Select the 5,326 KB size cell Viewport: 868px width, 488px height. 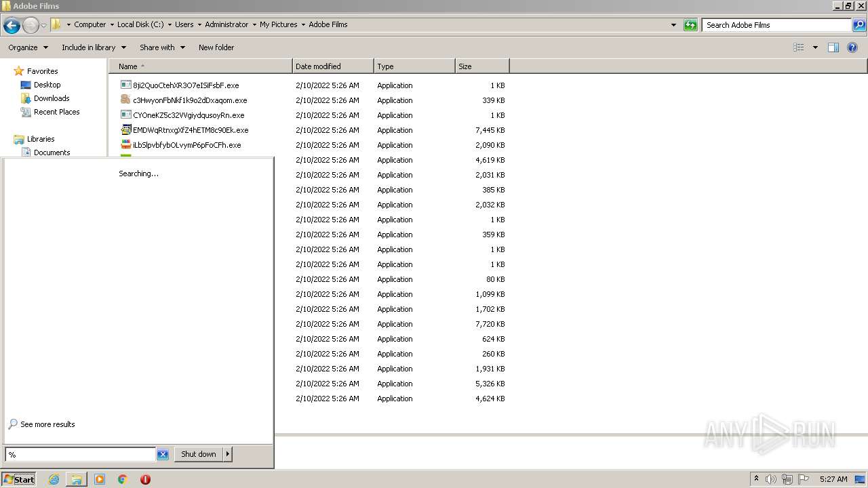coord(490,384)
